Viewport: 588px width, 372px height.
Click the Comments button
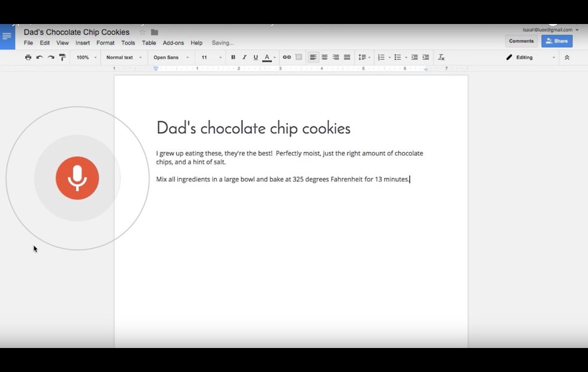pyautogui.click(x=521, y=41)
